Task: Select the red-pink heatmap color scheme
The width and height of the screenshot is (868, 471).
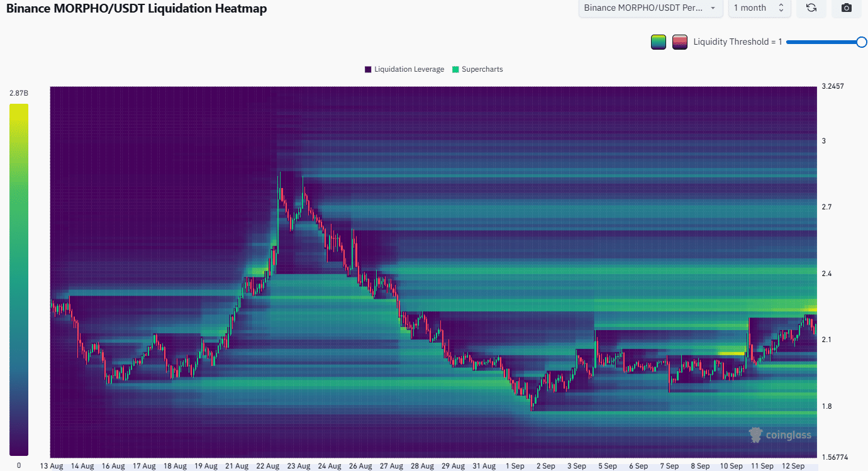Action: click(x=679, y=42)
